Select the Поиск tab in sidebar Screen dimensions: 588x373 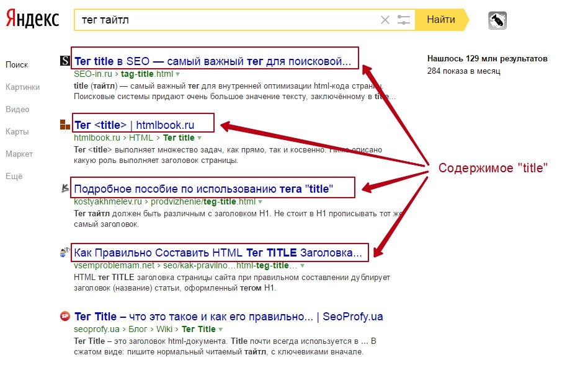click(x=17, y=65)
